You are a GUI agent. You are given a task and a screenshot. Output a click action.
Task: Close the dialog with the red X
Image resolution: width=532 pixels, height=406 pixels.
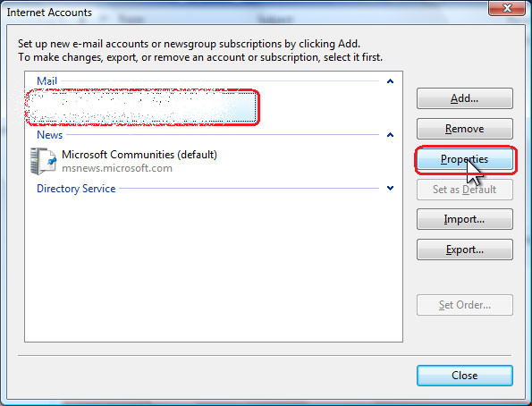(507, 8)
